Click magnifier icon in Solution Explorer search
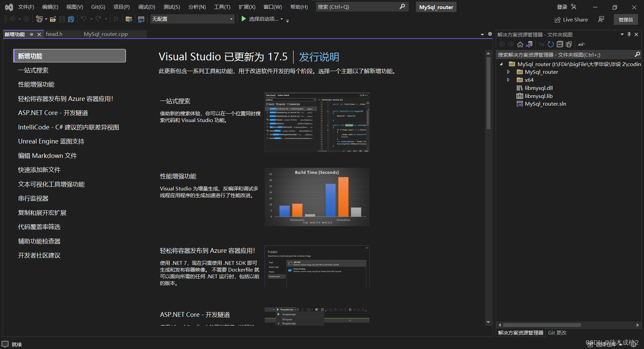 [x=637, y=54]
